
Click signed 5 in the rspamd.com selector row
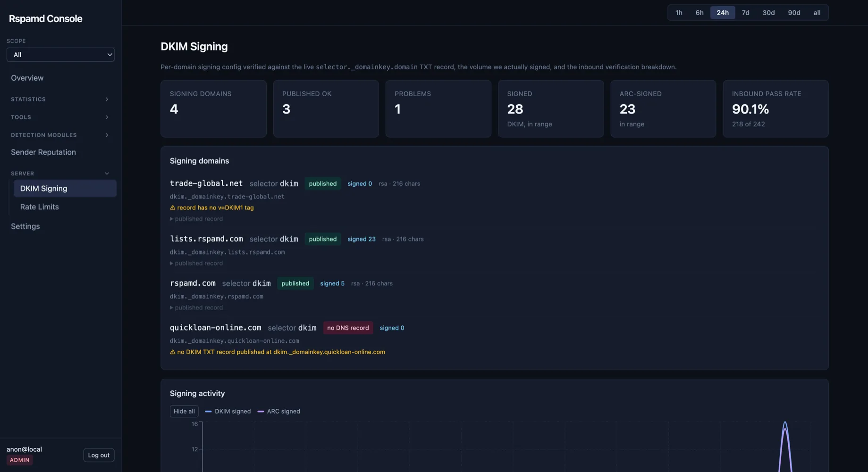click(x=332, y=284)
